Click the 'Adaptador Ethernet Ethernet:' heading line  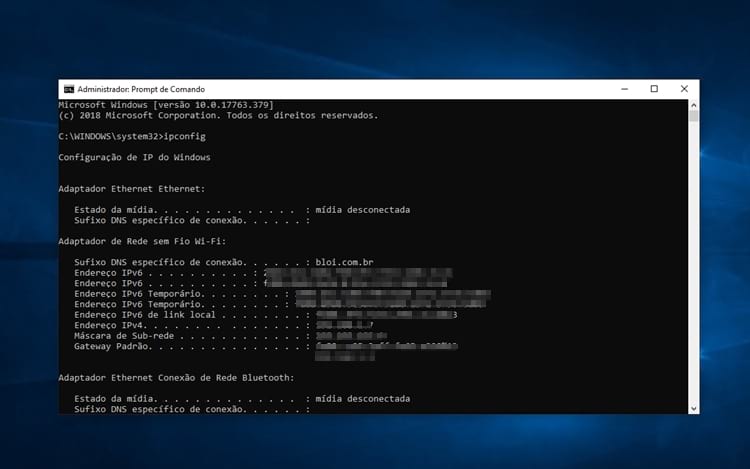[131, 188]
